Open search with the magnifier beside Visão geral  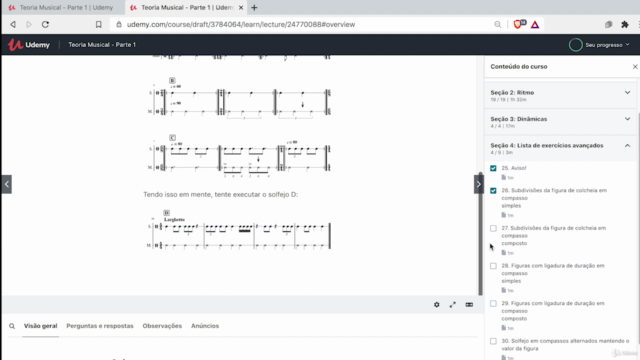[x=12, y=326]
